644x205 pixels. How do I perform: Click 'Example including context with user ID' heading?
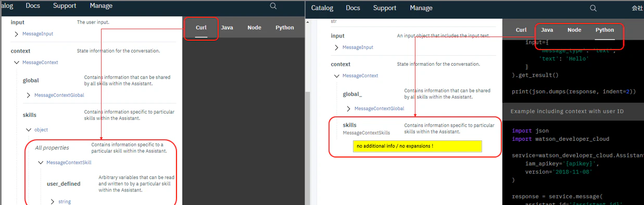click(567, 111)
